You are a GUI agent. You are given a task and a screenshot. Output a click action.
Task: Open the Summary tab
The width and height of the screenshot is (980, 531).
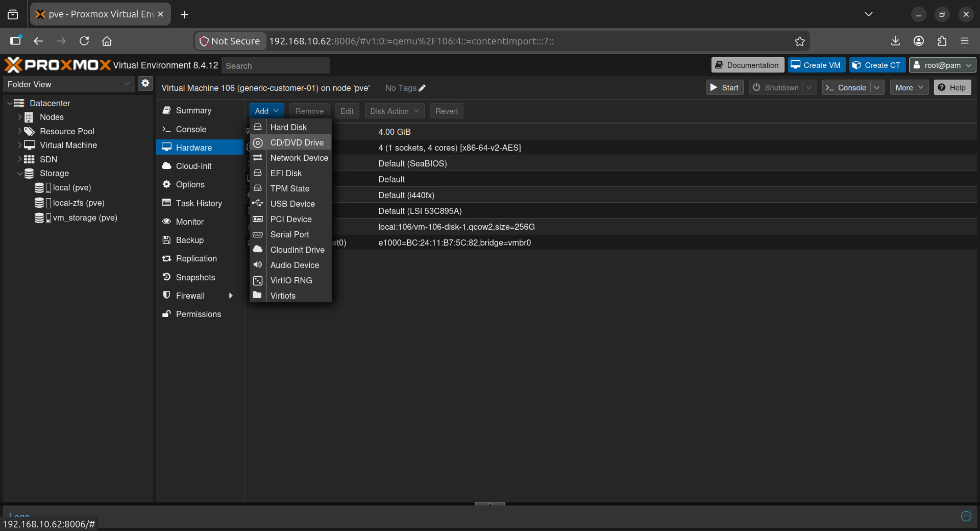click(200, 110)
